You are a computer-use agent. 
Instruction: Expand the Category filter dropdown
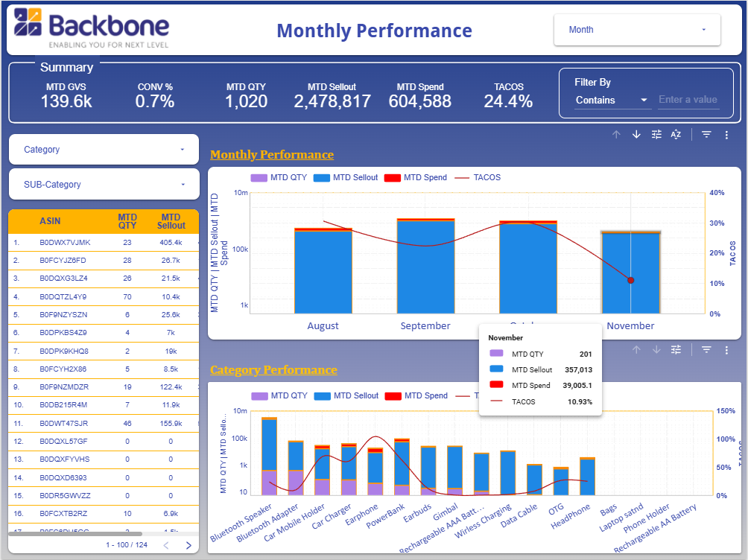pyautogui.click(x=104, y=150)
